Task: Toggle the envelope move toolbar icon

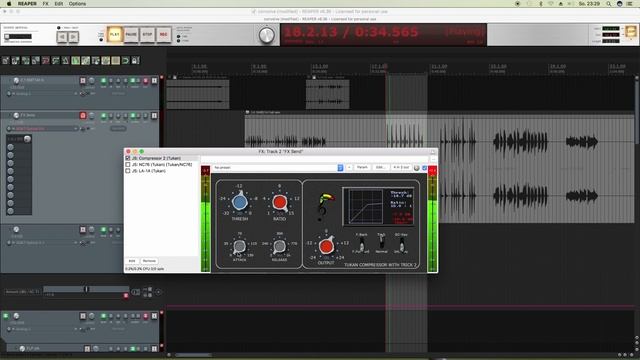Action: point(106,61)
